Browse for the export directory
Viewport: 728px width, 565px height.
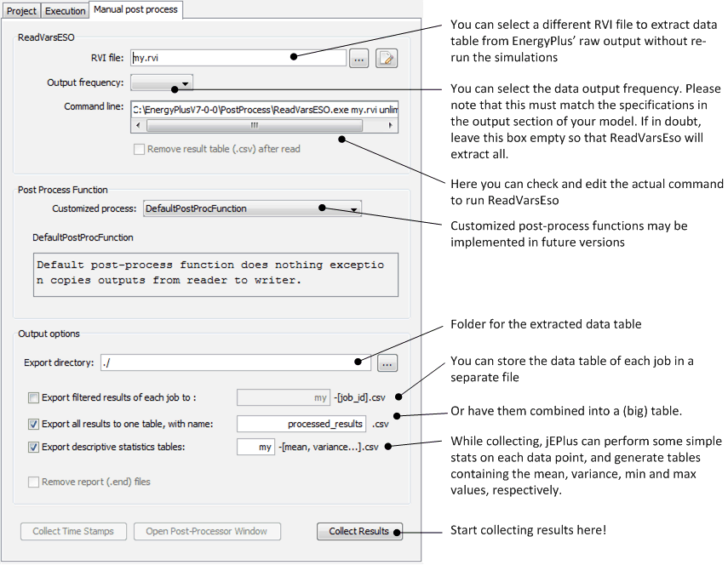387,363
